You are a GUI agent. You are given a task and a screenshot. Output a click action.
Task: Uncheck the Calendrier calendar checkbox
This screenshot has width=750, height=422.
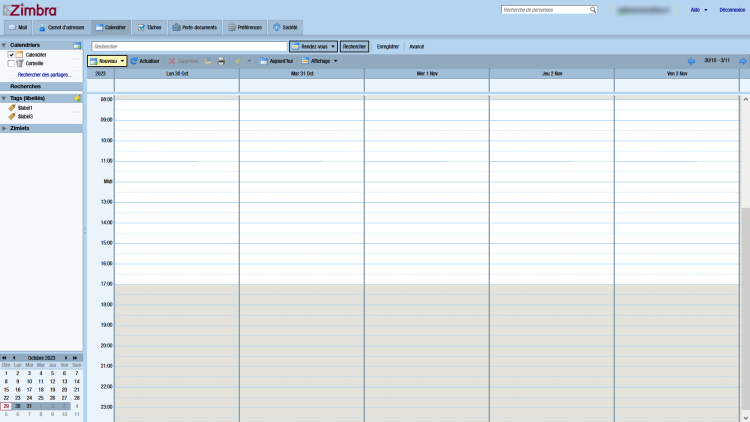click(x=11, y=55)
